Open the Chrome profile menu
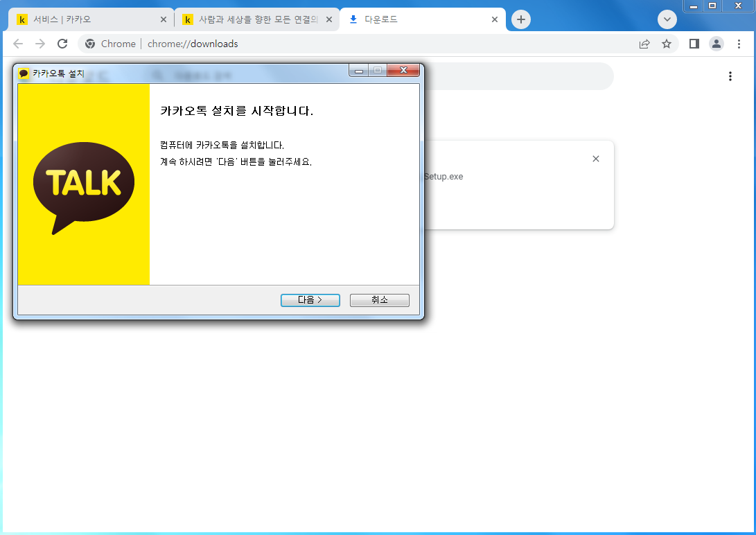756x535 pixels. click(717, 44)
